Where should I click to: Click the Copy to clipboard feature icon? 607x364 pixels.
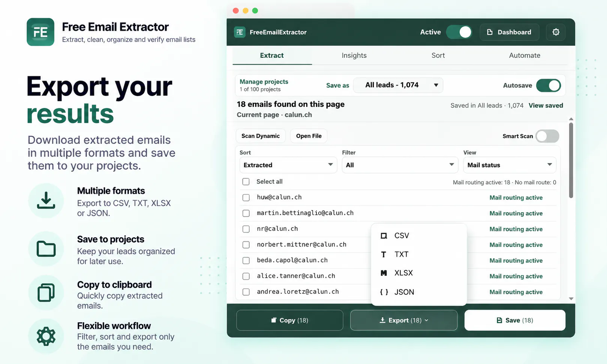click(46, 293)
